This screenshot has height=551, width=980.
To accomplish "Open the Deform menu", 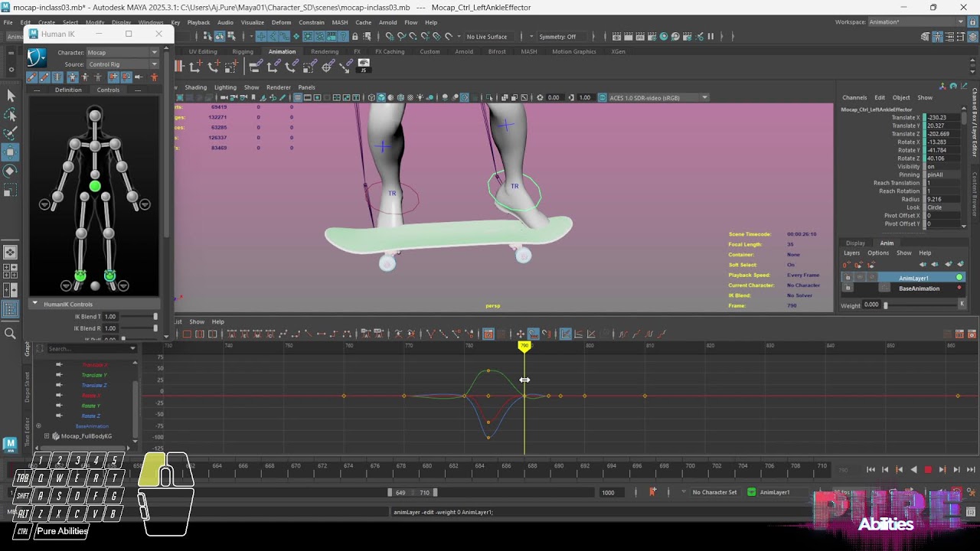I will pos(281,22).
